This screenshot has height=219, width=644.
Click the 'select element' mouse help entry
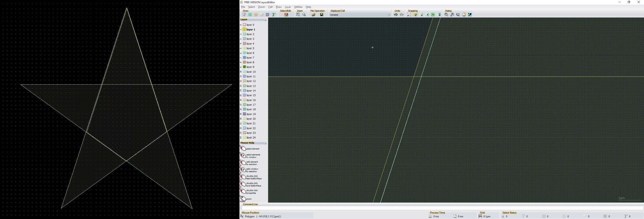250,149
